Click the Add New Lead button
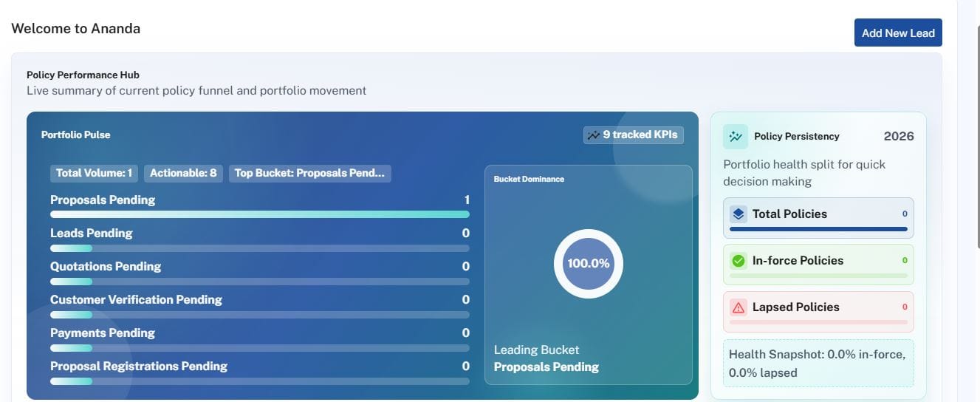Image resolution: width=980 pixels, height=402 pixels. click(x=897, y=33)
